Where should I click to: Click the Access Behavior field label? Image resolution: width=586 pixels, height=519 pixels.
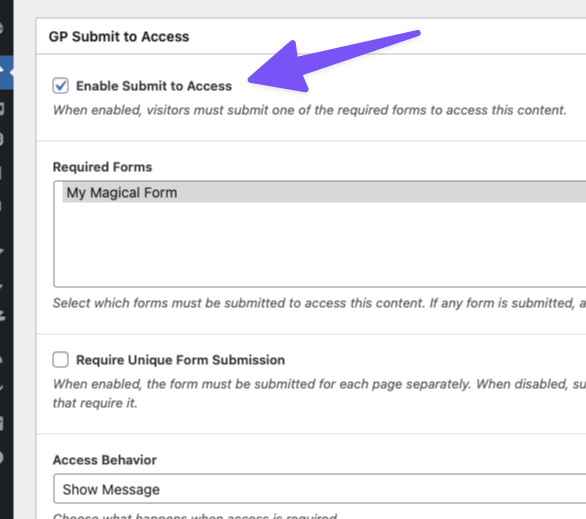105,460
